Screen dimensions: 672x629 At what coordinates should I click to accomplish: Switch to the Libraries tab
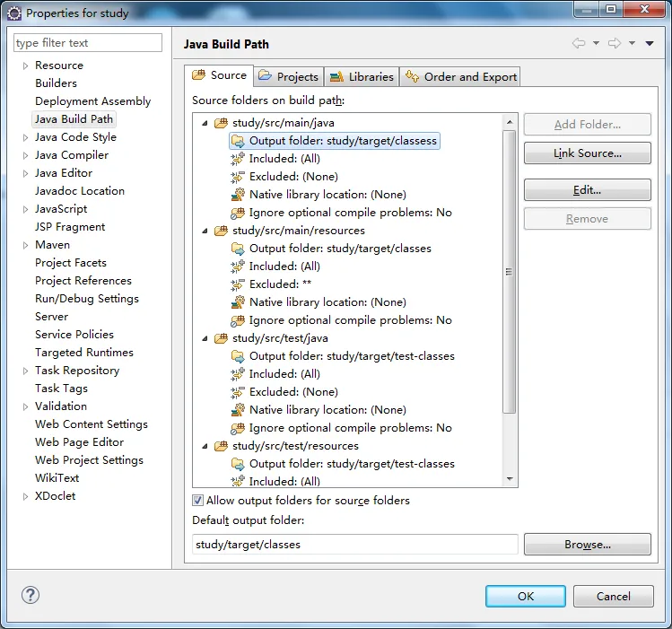tap(362, 76)
